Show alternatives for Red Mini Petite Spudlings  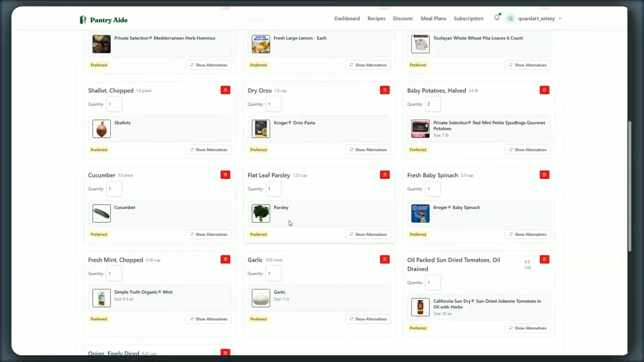(x=528, y=150)
